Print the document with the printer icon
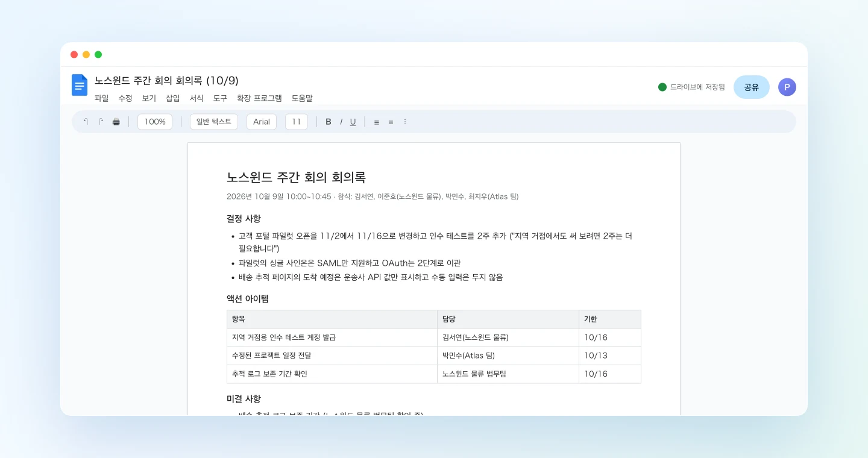 coord(116,122)
